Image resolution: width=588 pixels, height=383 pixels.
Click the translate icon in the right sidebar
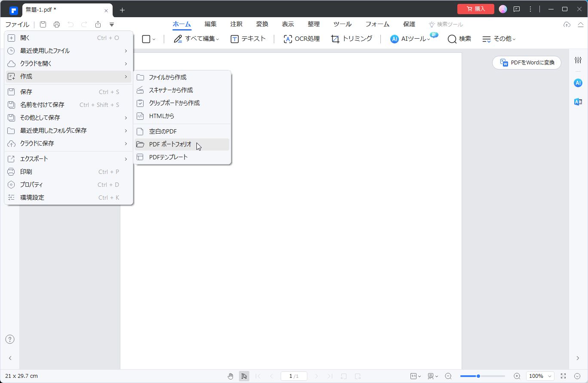577,102
